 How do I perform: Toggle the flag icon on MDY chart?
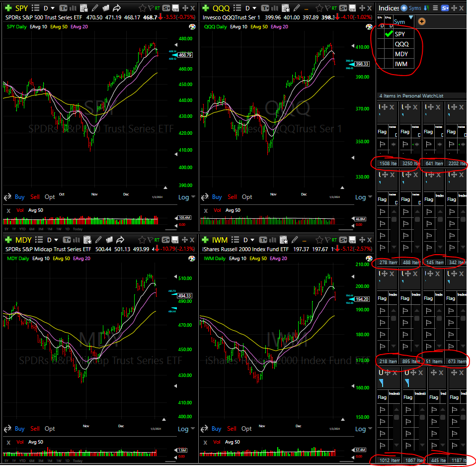[150, 240]
